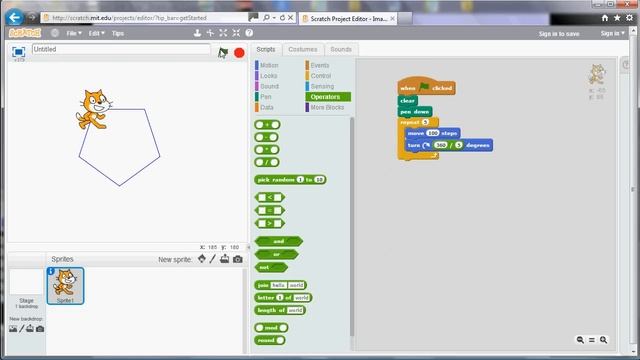Image resolution: width=640 pixels, height=360 pixels.
Task: Open browser favorites star
Action: tap(617, 18)
